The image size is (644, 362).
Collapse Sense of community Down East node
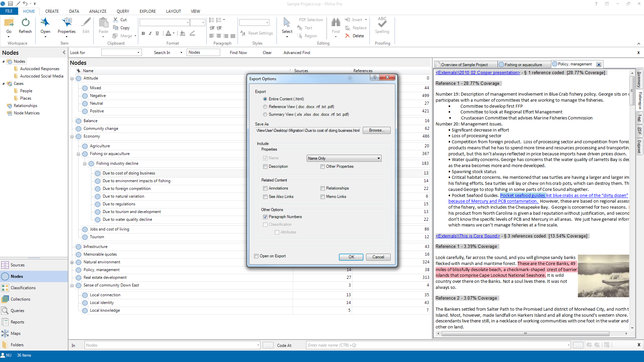(x=72, y=286)
